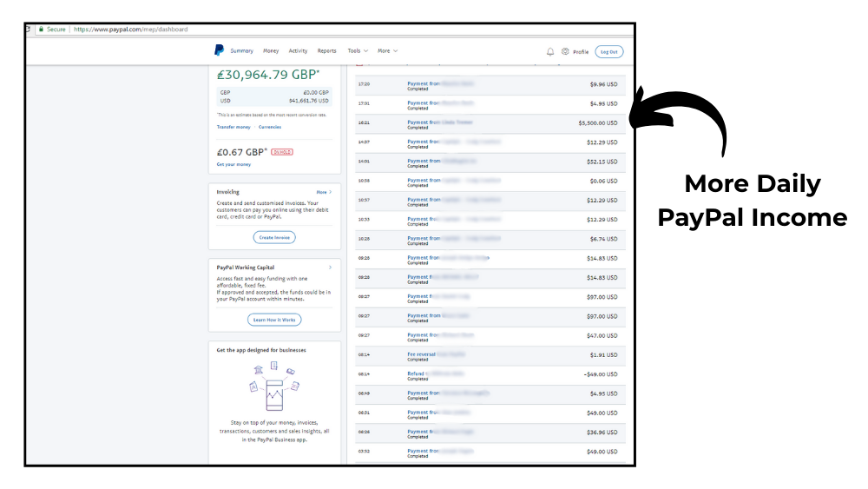Click the $1.91 USD amount
Viewport: 868px width, 489px height.
tap(603, 355)
